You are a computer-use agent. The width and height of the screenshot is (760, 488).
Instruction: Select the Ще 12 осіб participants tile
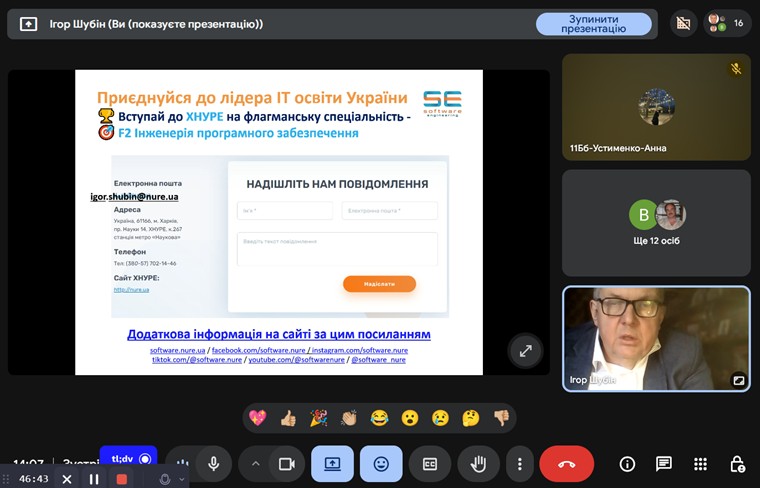656,223
